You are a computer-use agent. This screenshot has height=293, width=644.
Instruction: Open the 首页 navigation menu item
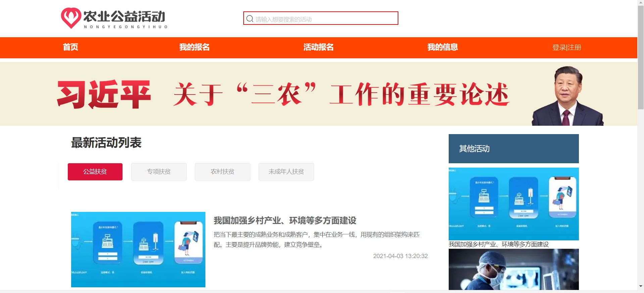click(x=70, y=47)
